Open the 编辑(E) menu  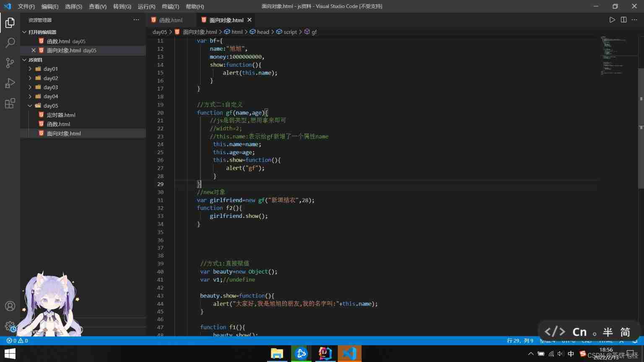pos(49,6)
